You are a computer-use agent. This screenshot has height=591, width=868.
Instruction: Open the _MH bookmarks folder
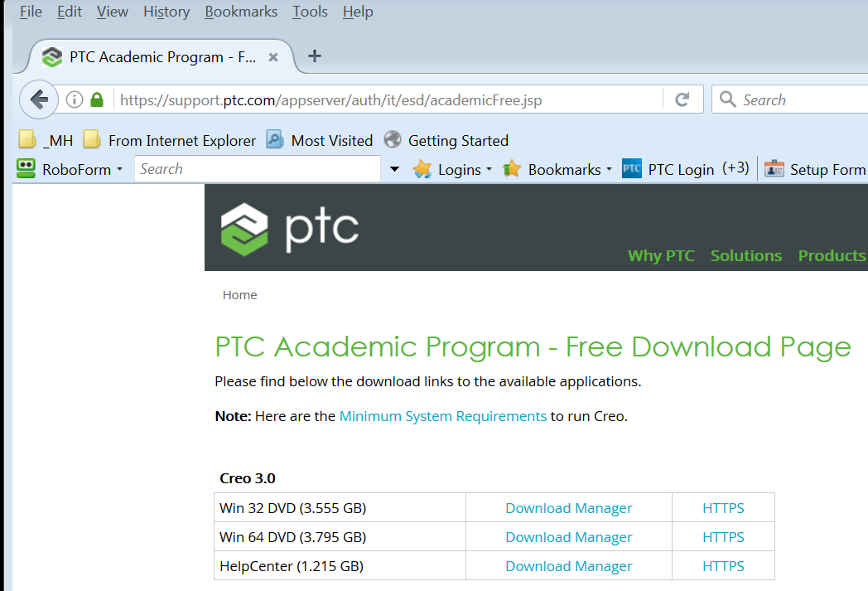point(46,140)
